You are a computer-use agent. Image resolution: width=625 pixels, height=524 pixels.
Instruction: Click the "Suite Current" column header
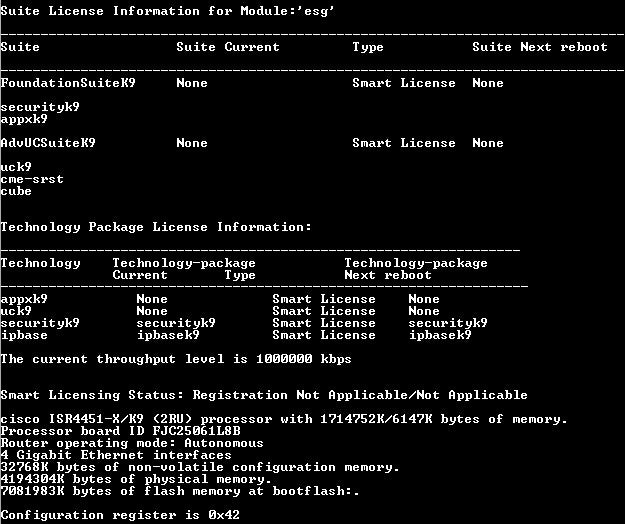[228, 47]
